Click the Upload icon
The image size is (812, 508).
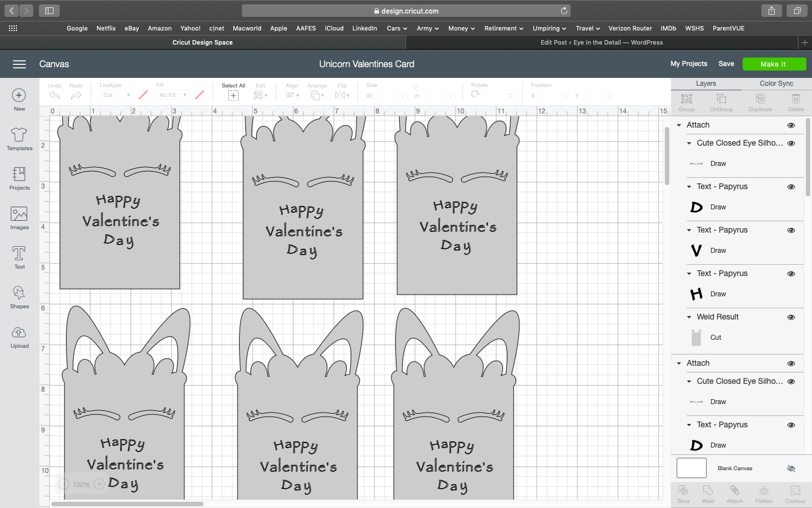coord(19,336)
